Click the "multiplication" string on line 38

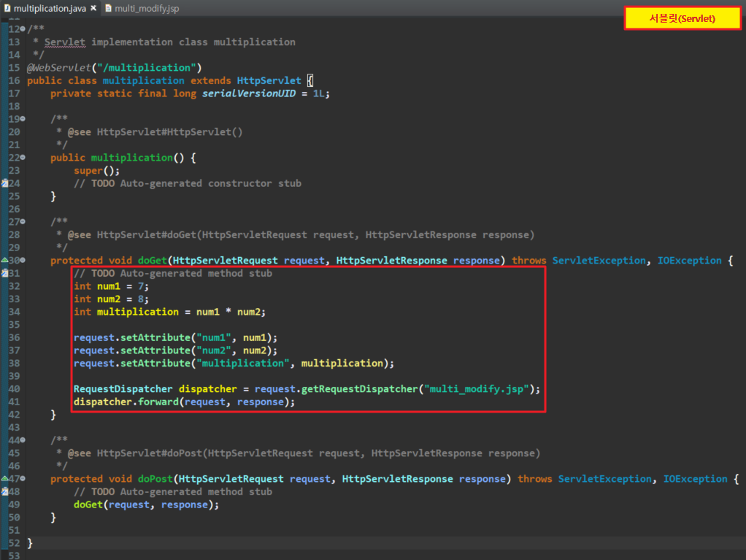coord(243,363)
